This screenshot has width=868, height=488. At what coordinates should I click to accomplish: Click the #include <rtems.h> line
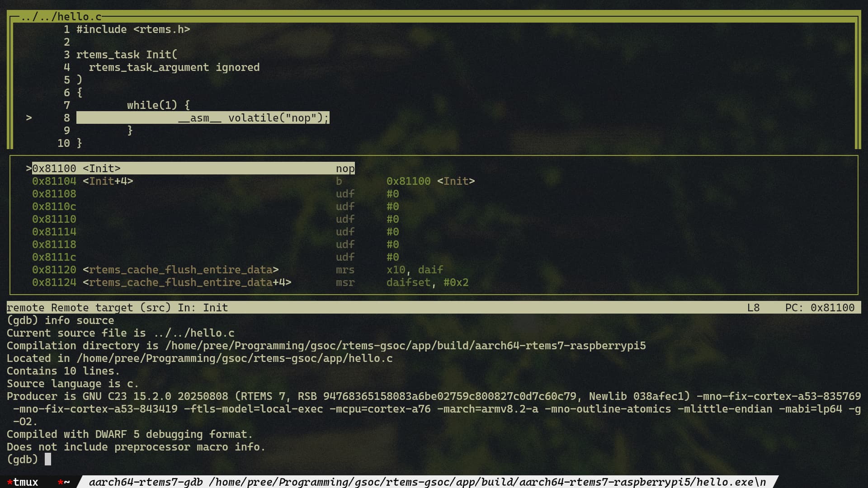pyautogui.click(x=133, y=29)
